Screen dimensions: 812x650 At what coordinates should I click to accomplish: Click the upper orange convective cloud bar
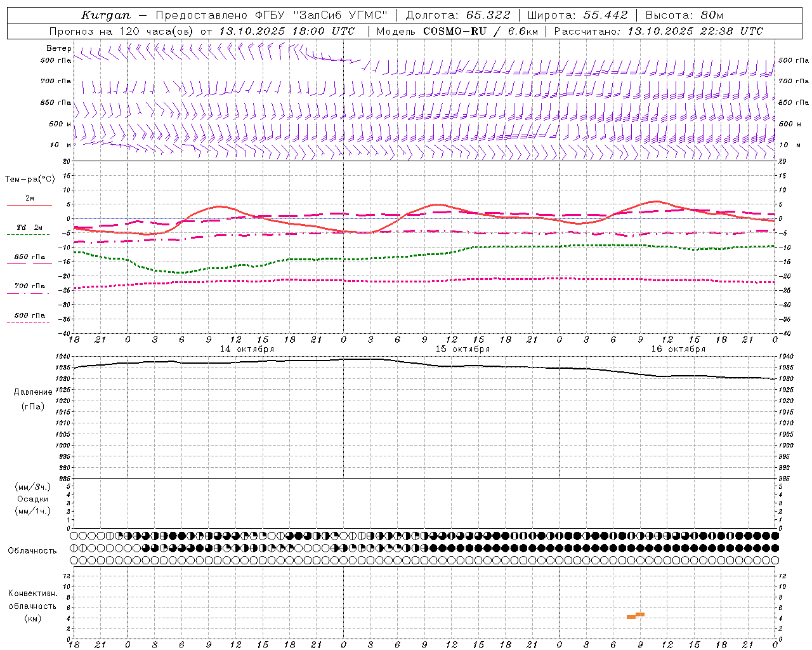pos(640,614)
